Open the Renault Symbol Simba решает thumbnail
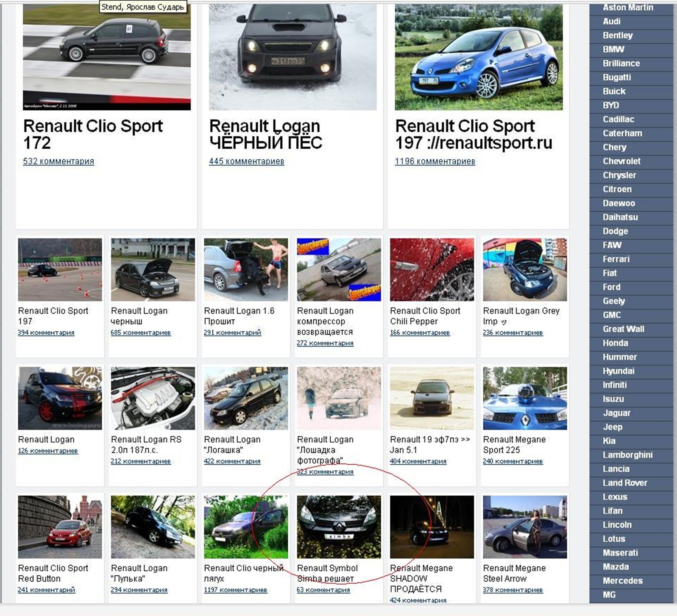The width and height of the screenshot is (677, 616). (339, 527)
